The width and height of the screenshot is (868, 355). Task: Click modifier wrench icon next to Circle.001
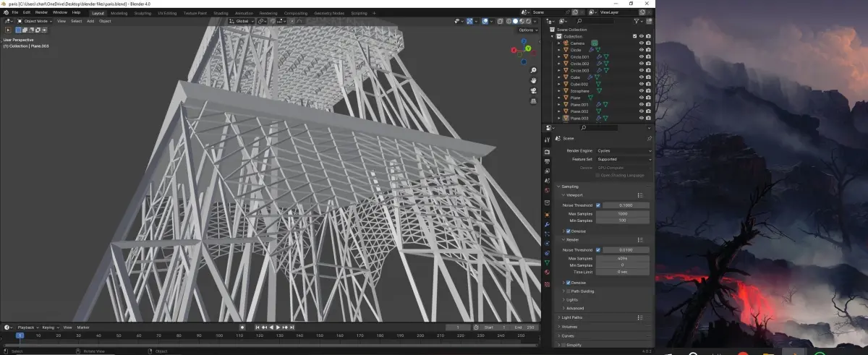point(598,57)
